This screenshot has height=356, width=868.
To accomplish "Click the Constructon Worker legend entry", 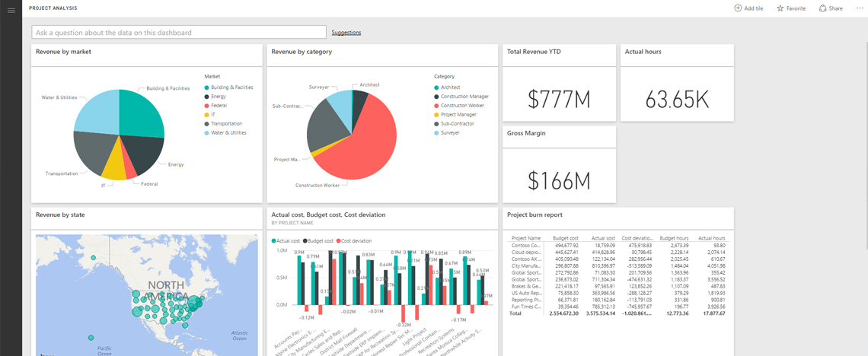I will [459, 105].
